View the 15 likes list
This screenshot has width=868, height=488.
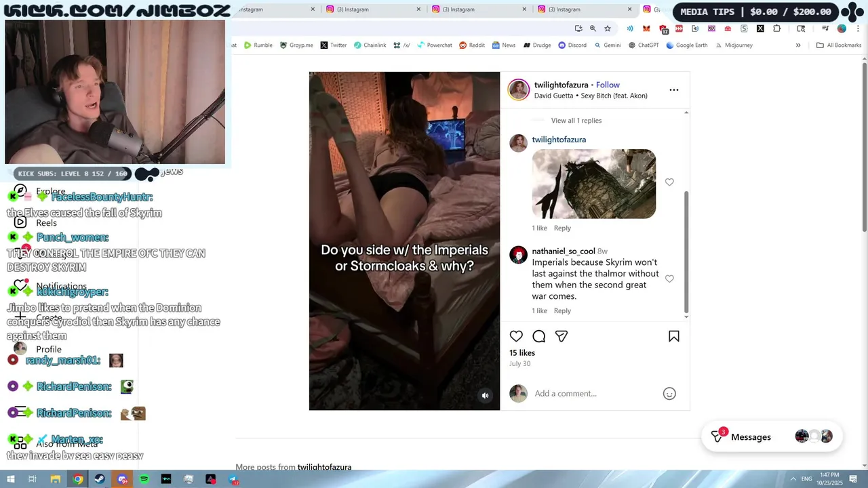(x=522, y=353)
